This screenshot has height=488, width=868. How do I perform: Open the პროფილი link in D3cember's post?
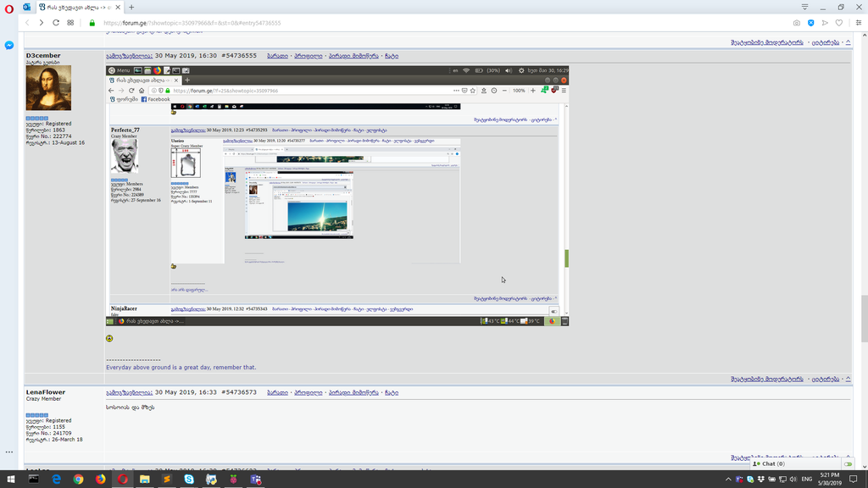point(309,56)
